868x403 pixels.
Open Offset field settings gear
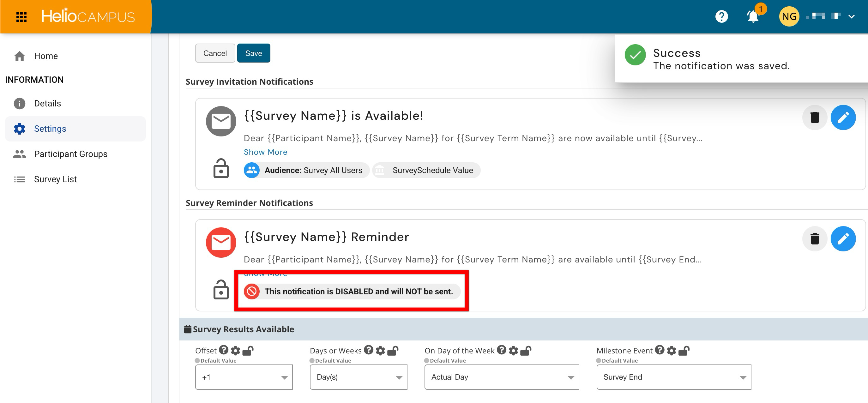[235, 351]
